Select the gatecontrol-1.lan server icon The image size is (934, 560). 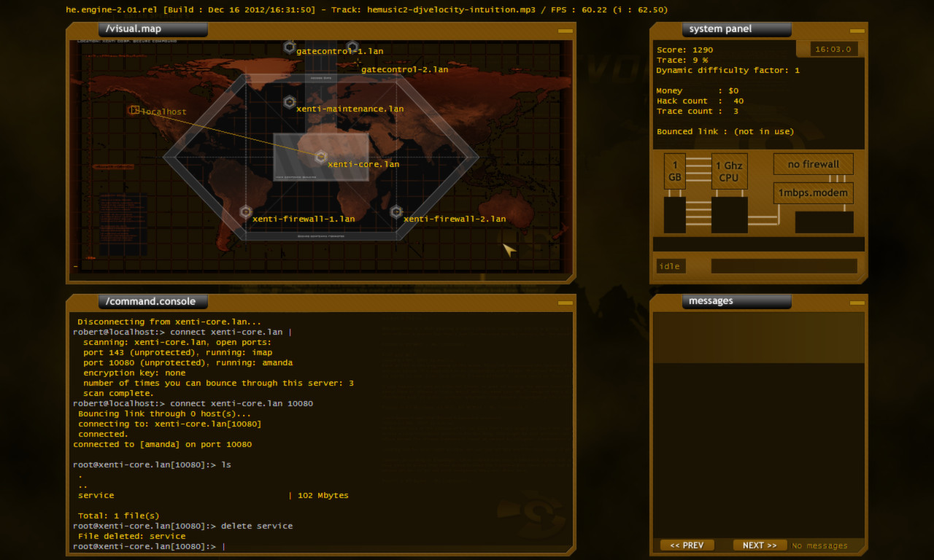(290, 47)
